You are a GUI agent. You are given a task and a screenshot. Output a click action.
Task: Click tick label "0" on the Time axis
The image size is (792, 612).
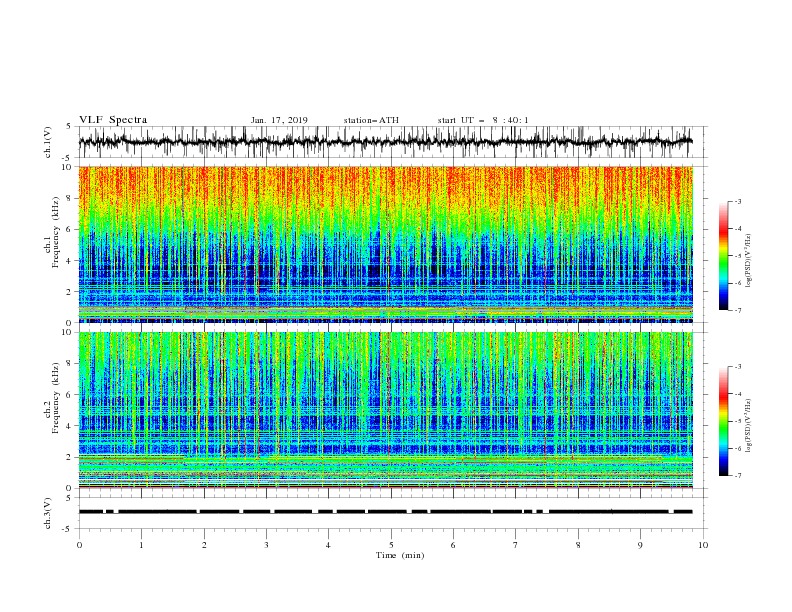79,545
